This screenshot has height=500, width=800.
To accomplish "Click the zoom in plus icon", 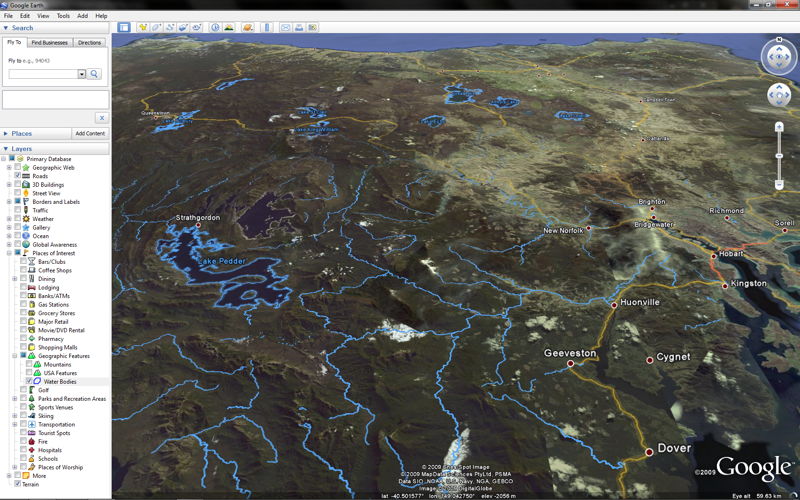I will click(x=779, y=126).
